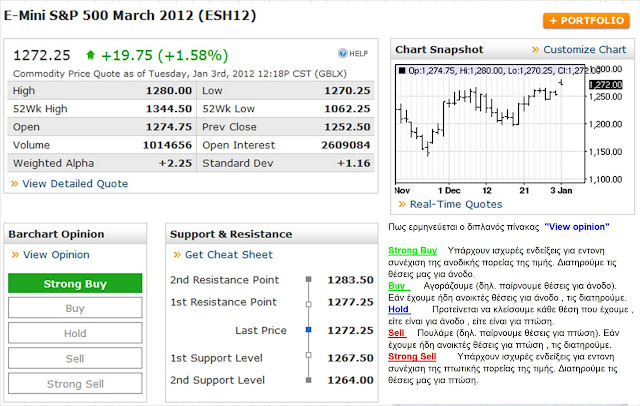Viewport: 640px width, 406px height.
Task: Click the 2nd Support value 1264.00
Action: (x=350, y=380)
